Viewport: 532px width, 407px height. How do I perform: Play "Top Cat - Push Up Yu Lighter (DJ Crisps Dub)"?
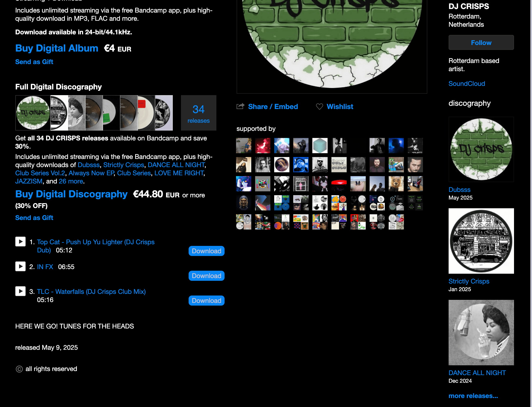[x=20, y=242]
